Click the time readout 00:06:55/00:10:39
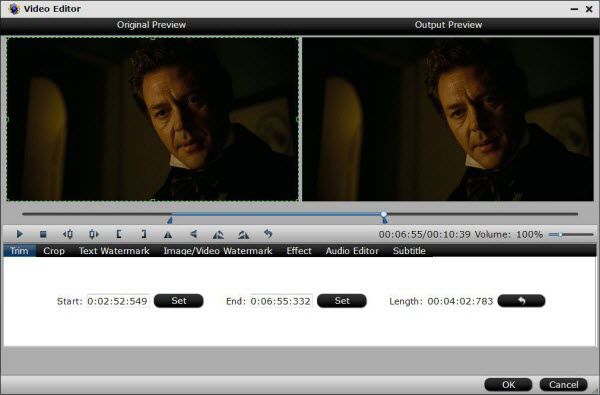Viewport: 600px width, 395px height. 424,234
